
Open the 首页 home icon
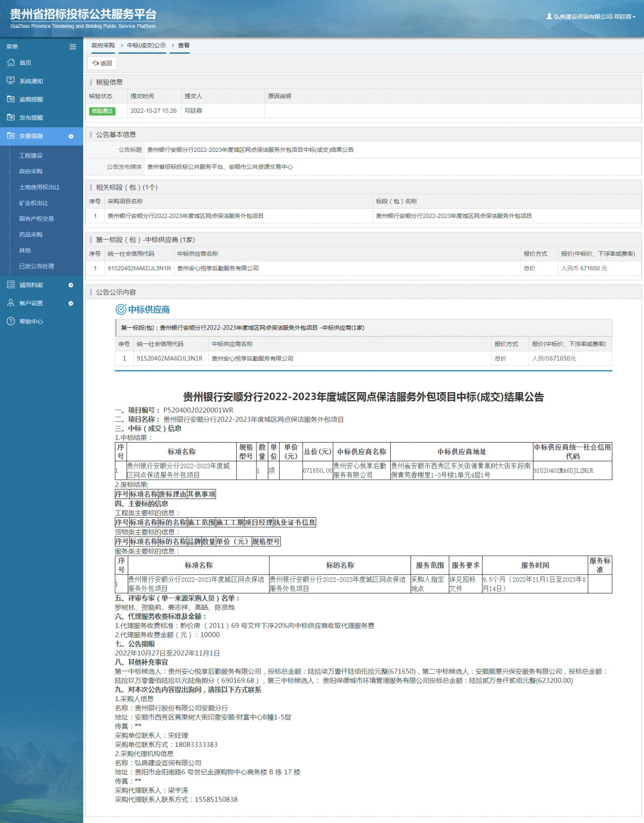pyautogui.click(x=11, y=63)
